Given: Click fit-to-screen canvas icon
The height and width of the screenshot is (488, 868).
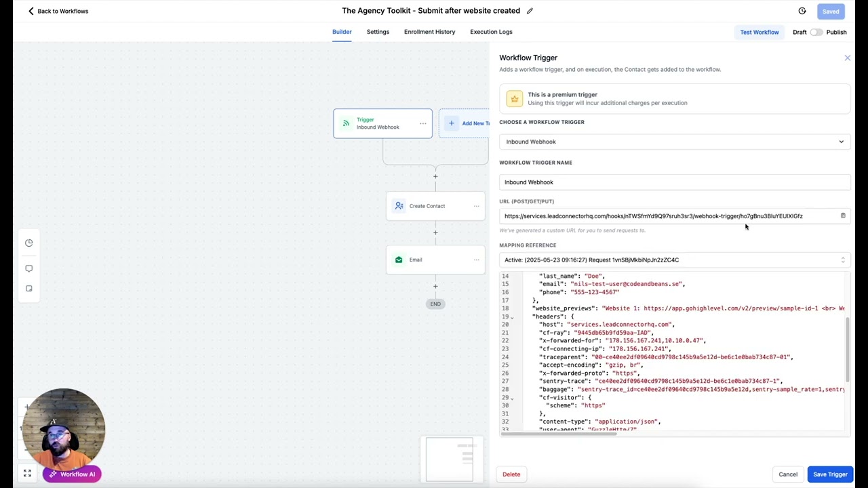Looking at the screenshot, I should [27, 474].
